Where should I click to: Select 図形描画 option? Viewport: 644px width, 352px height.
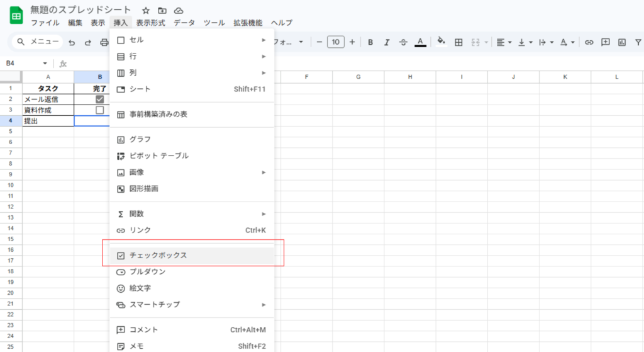192,189
